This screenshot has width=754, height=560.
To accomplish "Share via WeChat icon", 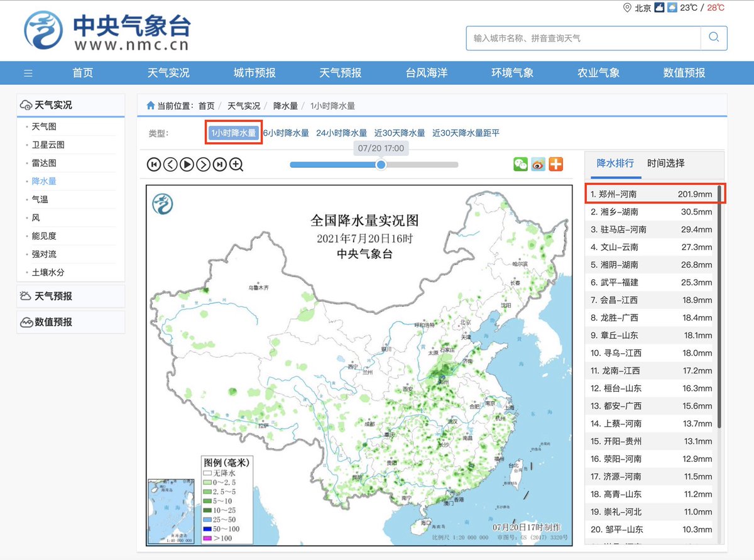I will (521, 164).
